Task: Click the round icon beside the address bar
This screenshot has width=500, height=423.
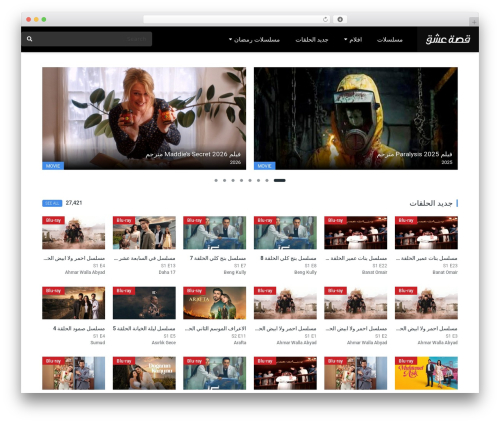Action: [340, 19]
